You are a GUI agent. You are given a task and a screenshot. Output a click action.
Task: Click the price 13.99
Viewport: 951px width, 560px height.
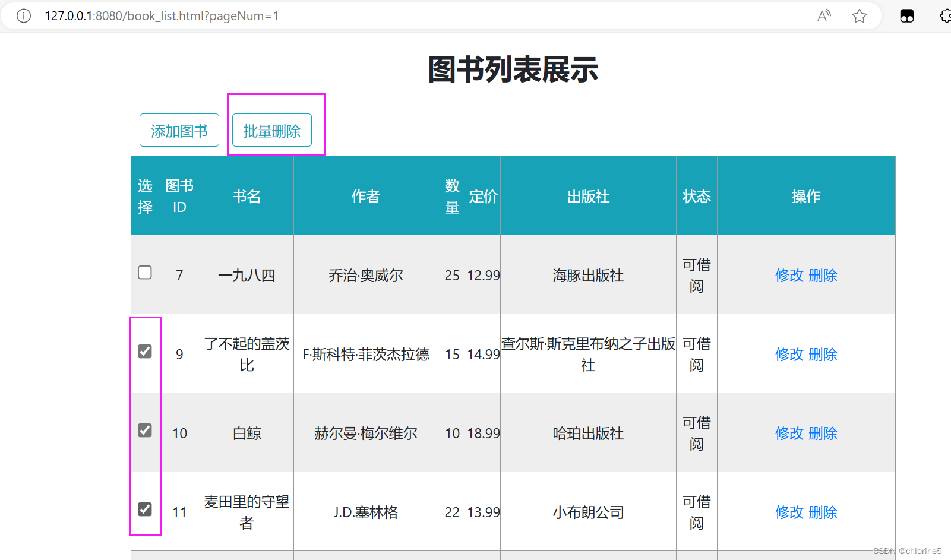(x=484, y=512)
